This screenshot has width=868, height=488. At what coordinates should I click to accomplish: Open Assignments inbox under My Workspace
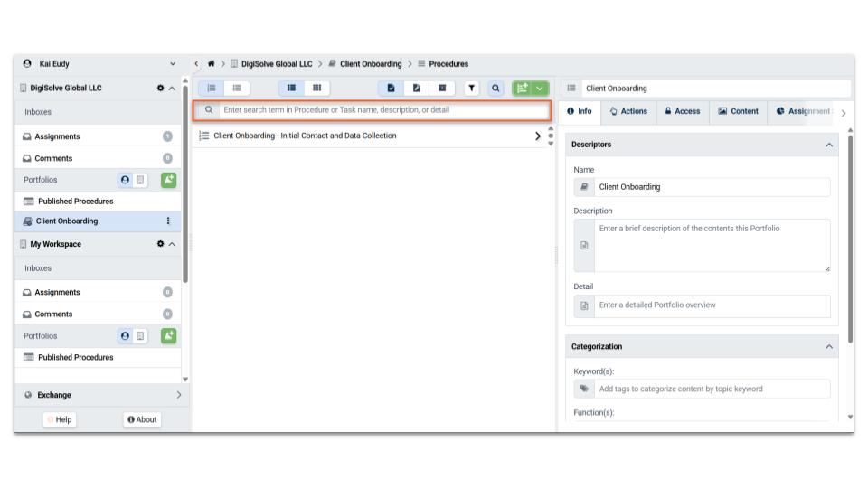[x=98, y=292]
